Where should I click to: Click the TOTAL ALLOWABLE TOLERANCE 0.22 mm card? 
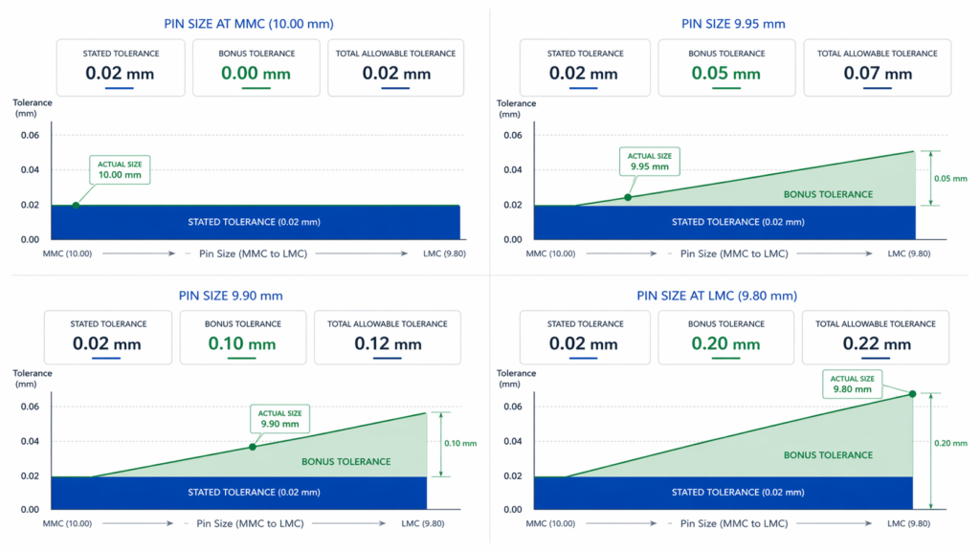(x=877, y=337)
